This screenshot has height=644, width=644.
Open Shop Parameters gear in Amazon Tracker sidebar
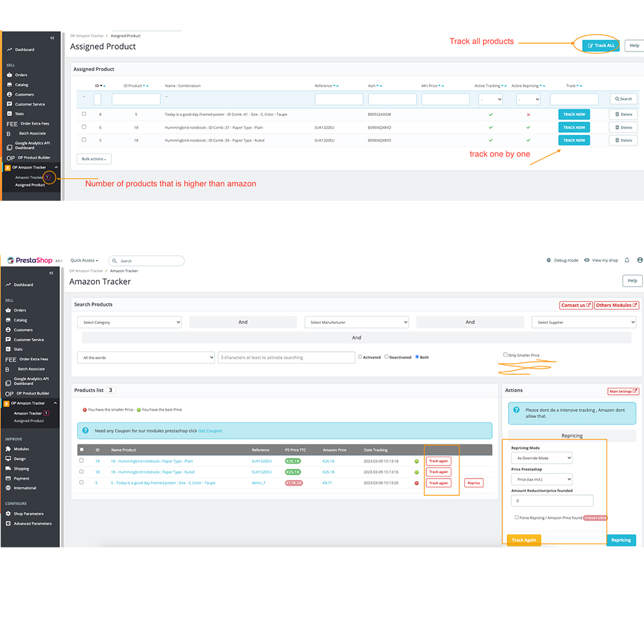pos(8,514)
